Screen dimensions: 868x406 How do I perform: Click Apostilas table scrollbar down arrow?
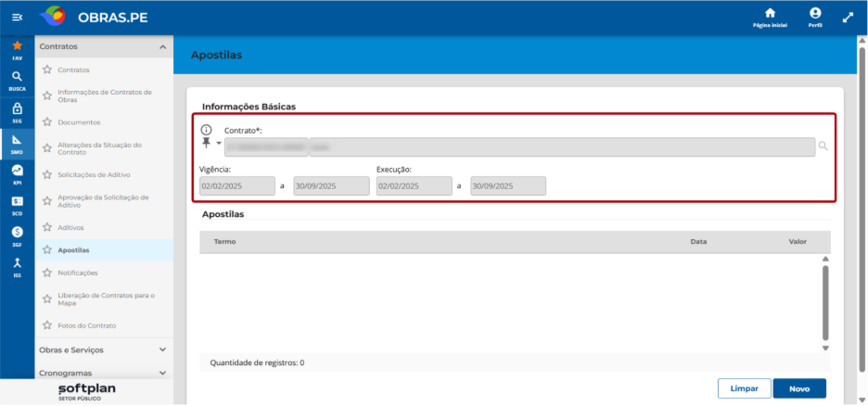click(x=825, y=348)
